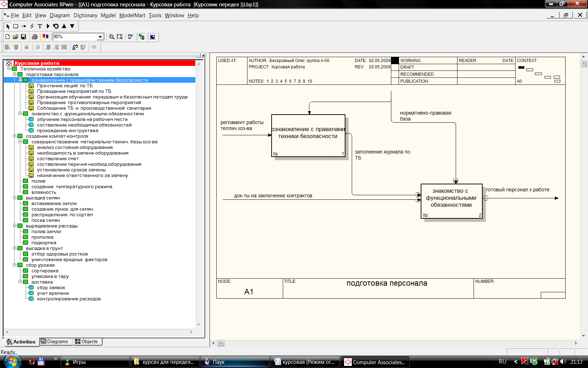Toggle the pointer selection tool

tap(8, 26)
